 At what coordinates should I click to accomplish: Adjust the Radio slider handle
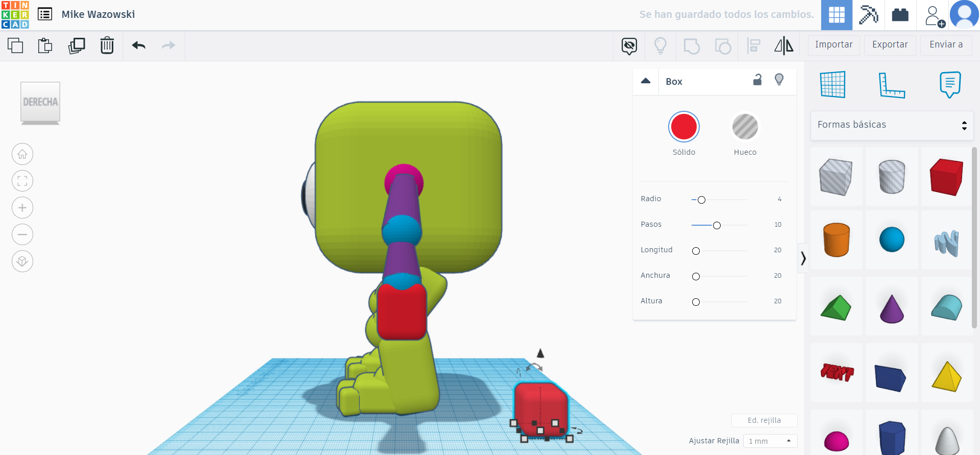click(x=701, y=200)
